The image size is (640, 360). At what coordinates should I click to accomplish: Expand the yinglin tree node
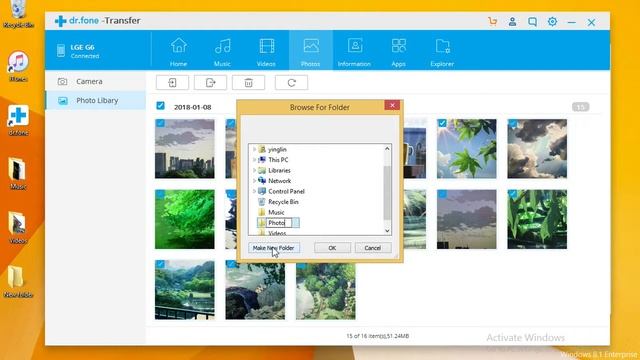click(254, 149)
